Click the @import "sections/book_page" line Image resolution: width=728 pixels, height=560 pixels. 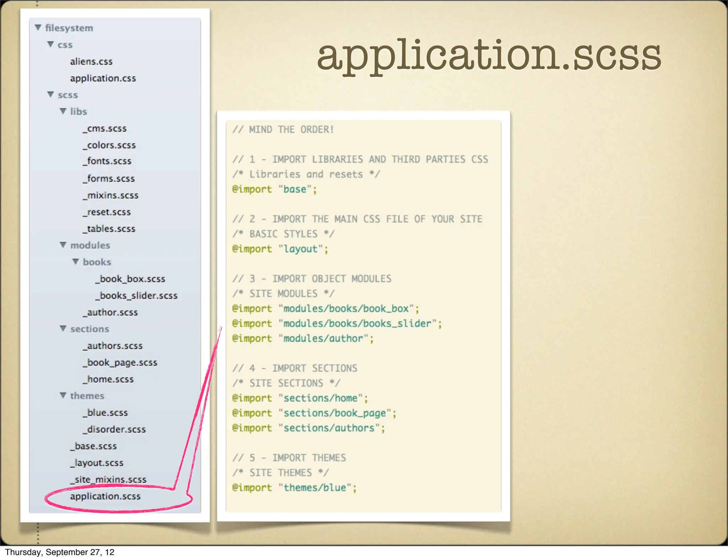click(x=314, y=413)
